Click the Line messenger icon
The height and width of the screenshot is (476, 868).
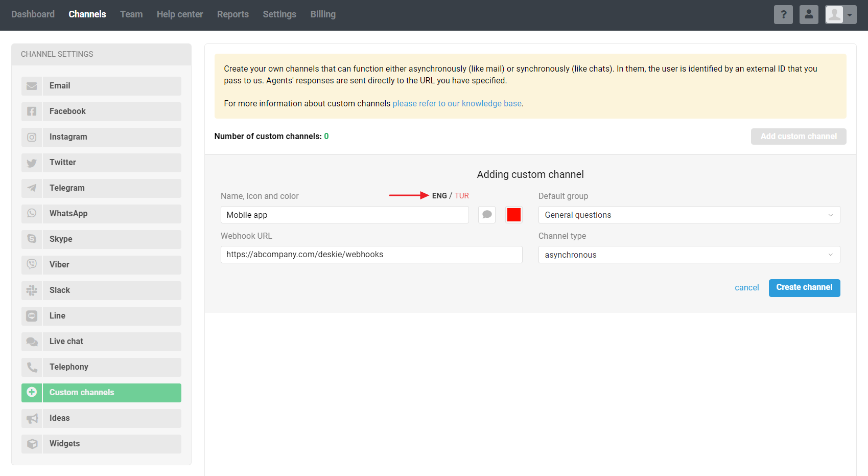click(32, 316)
